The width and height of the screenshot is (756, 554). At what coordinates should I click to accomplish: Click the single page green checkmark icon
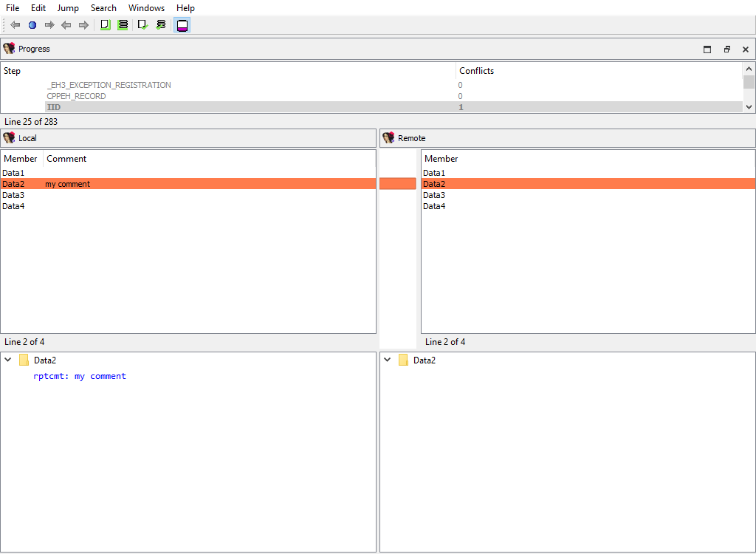tap(142, 25)
